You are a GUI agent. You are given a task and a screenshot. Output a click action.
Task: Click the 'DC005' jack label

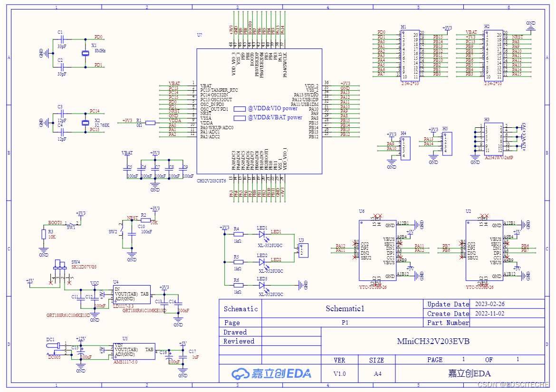pos(54,357)
